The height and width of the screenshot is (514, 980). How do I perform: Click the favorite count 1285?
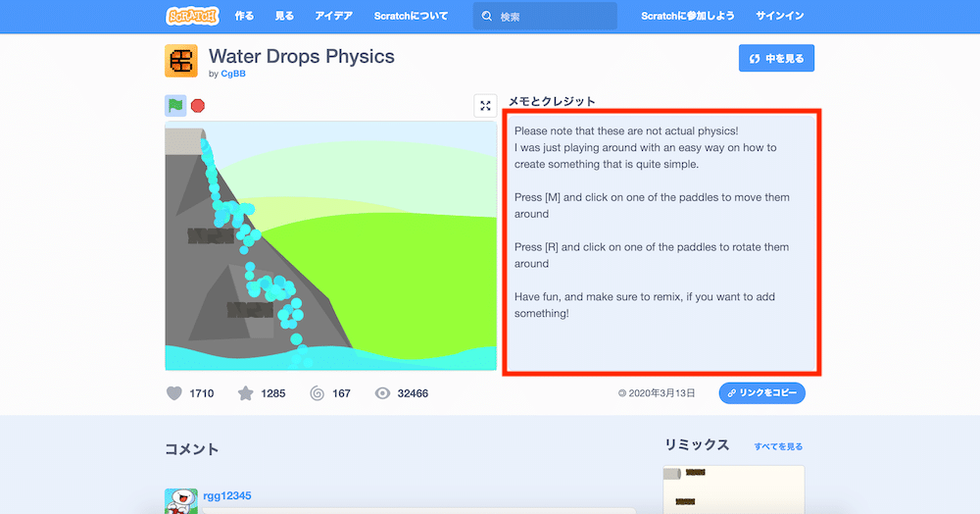(x=273, y=393)
